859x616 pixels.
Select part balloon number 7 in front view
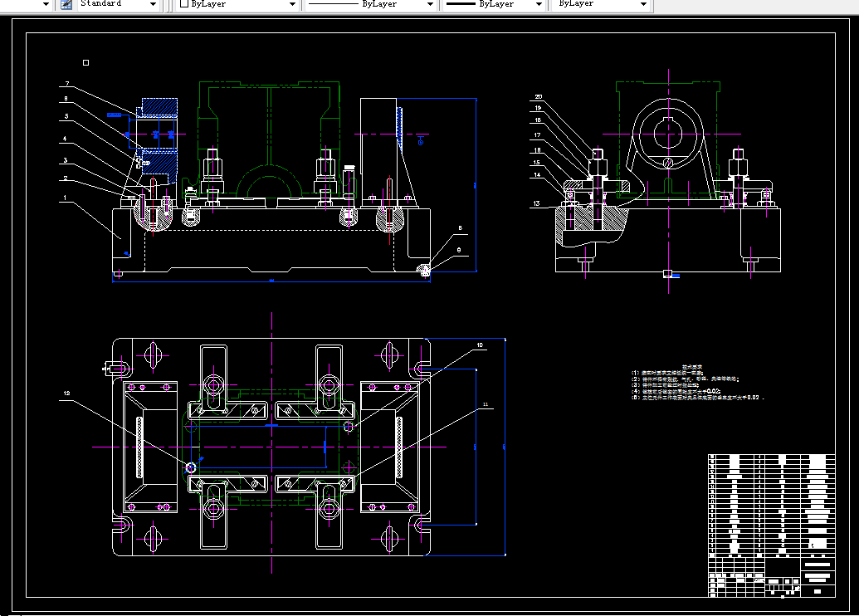[67, 84]
